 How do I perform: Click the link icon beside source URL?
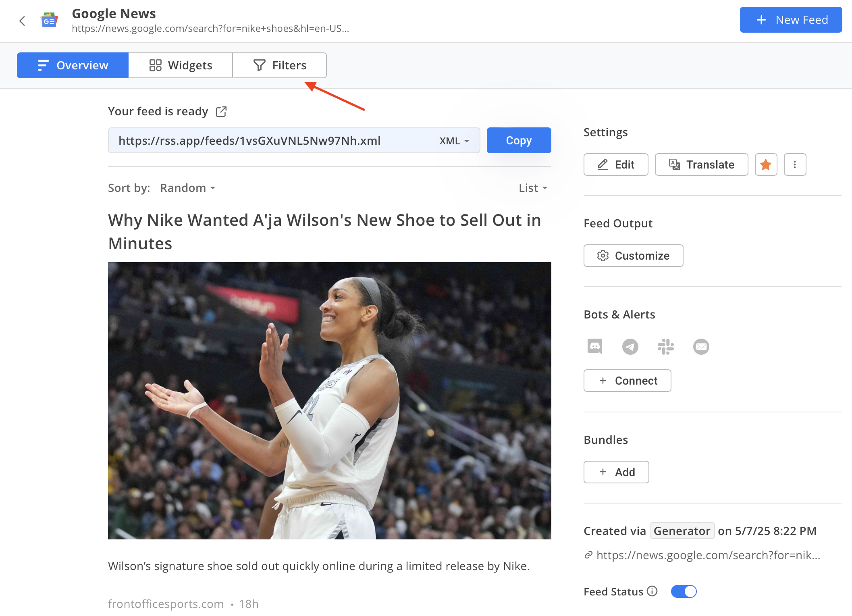click(588, 555)
